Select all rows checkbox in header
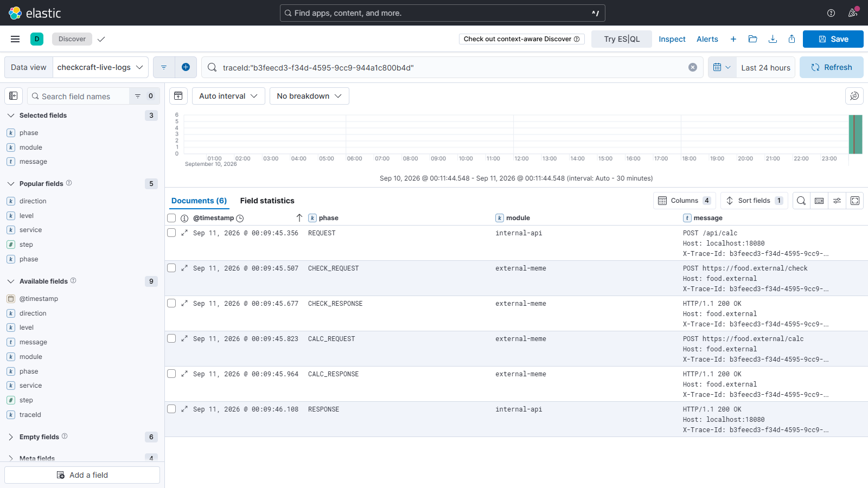868x488 pixels. coord(171,218)
